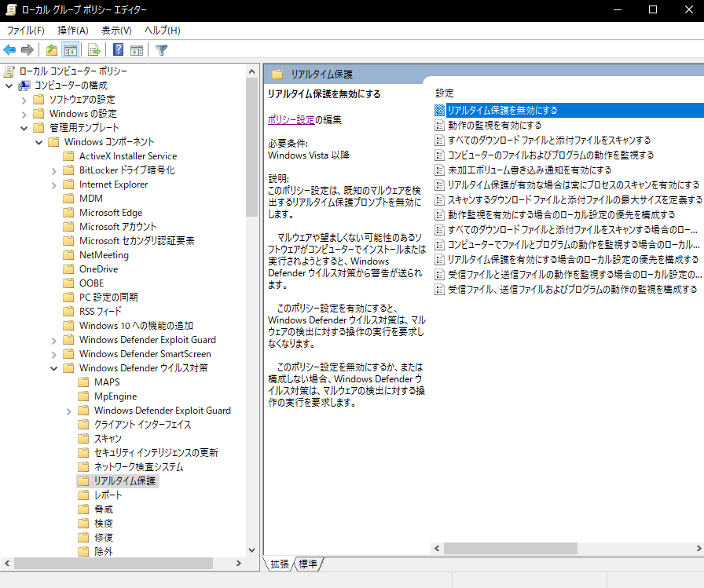This screenshot has width=704, height=588.
Task: Expand the BitLocker ドライブ暗号化 node
Action: coord(54,170)
